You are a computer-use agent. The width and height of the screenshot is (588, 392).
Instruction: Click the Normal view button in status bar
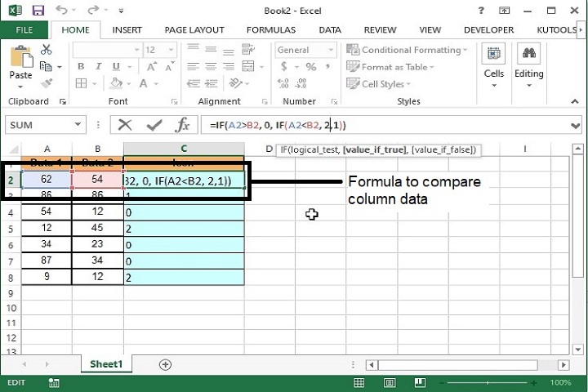point(359,383)
